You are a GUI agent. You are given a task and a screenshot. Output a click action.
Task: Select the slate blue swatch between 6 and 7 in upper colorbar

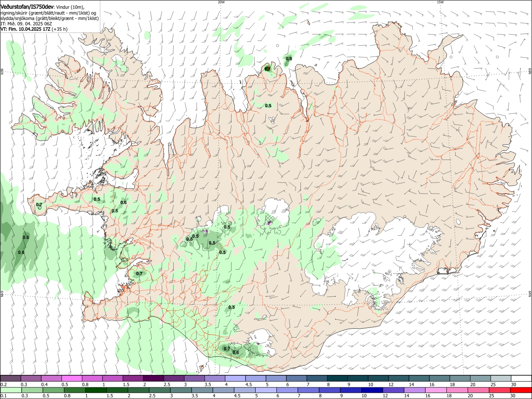(x=296, y=379)
